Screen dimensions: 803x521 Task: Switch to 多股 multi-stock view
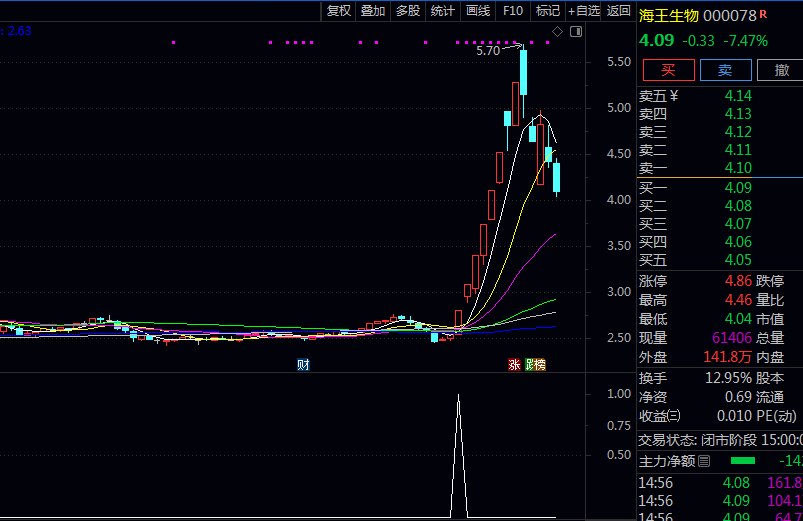pos(408,11)
